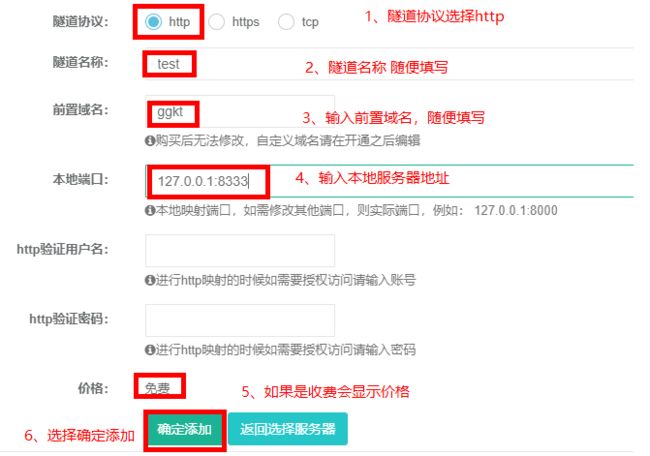Screen dimensions: 650x456
Task: Focus the http验证用户名 input field
Action: (240, 250)
